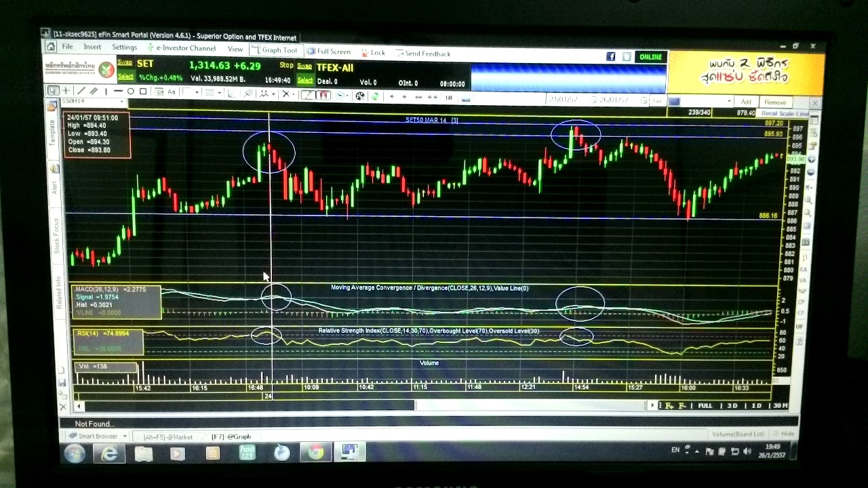Set chart range to 3D

pyautogui.click(x=732, y=405)
